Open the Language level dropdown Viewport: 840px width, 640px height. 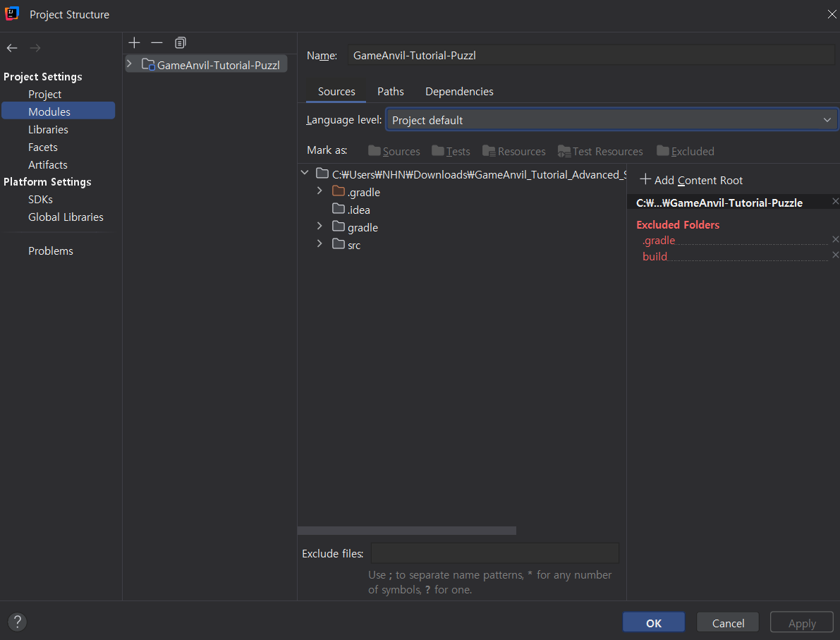click(x=611, y=120)
